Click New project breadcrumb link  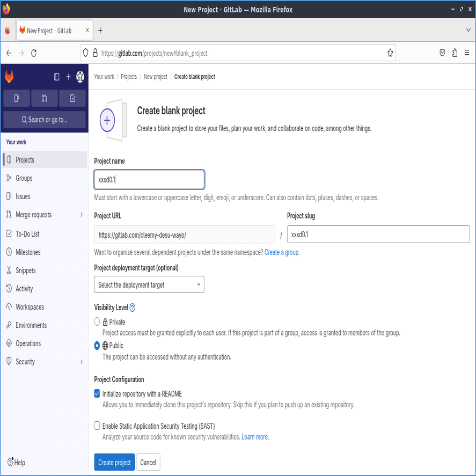click(156, 77)
